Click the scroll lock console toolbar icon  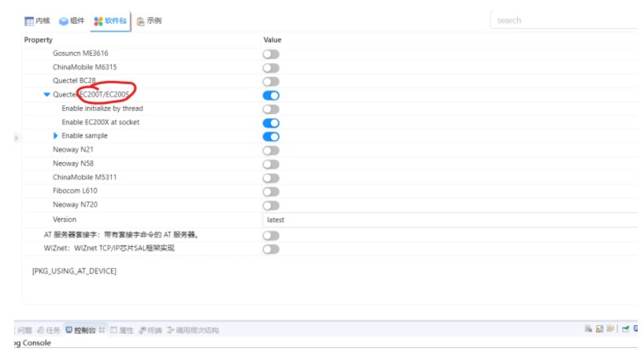coord(600,328)
